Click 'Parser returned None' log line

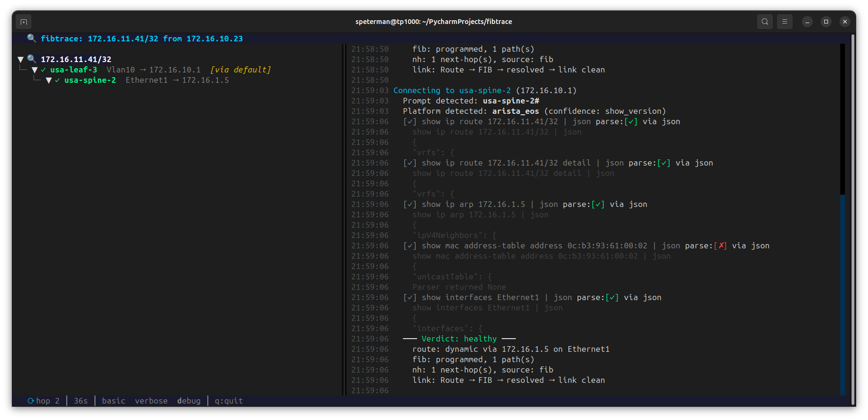[459, 287]
